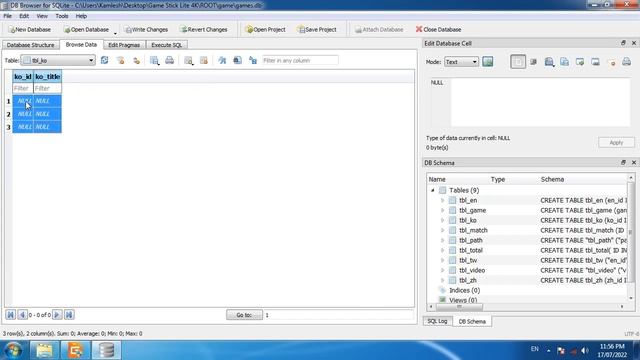This screenshot has width=640, height=360.
Task: Toggle the format toolbar icon
Action: coord(253,60)
